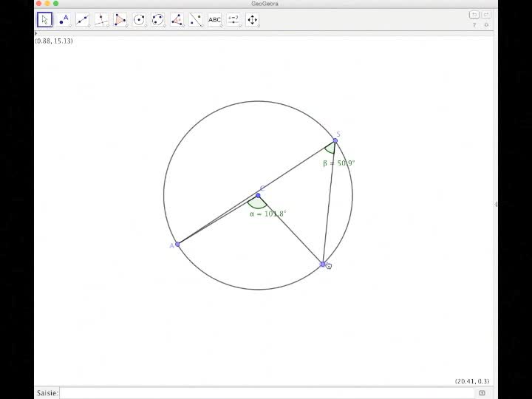The width and height of the screenshot is (532, 399).
Task: Open the help question mark
Action: pyautogui.click(x=474, y=25)
